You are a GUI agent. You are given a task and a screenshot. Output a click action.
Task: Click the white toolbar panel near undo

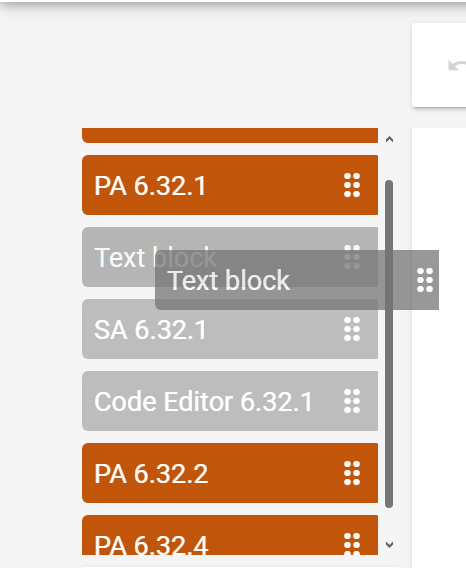[x=439, y=65]
